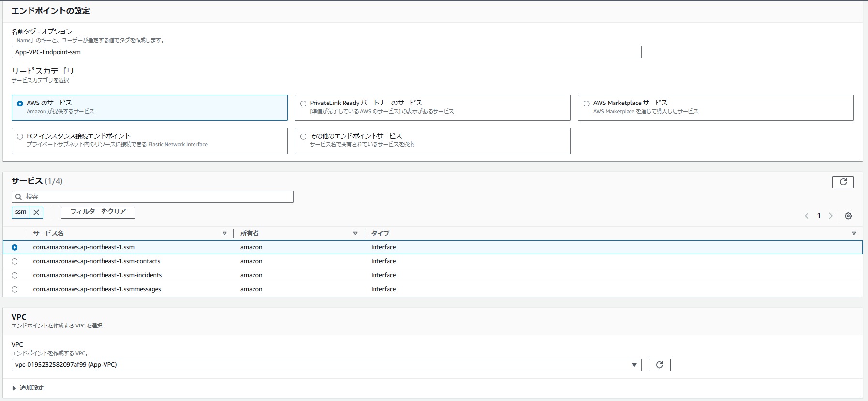The height and width of the screenshot is (401, 868).
Task: Remove the ssm filter tag
Action: (36, 212)
